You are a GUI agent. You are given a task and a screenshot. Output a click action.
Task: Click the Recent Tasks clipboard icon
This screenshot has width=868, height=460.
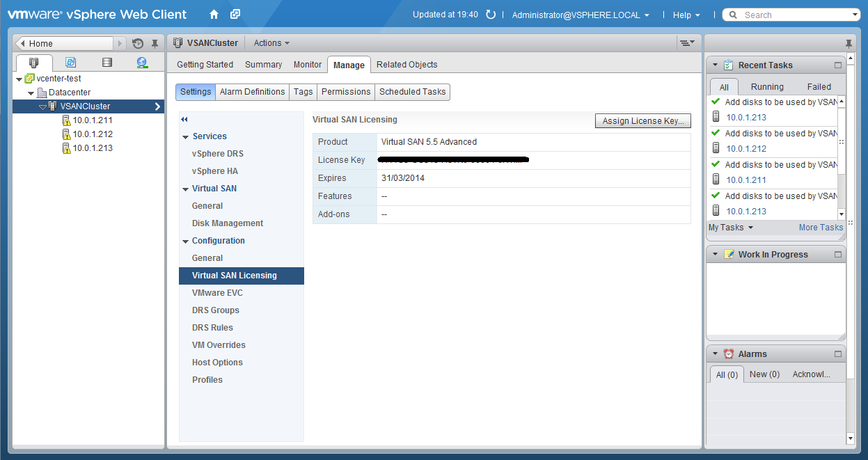(726, 65)
